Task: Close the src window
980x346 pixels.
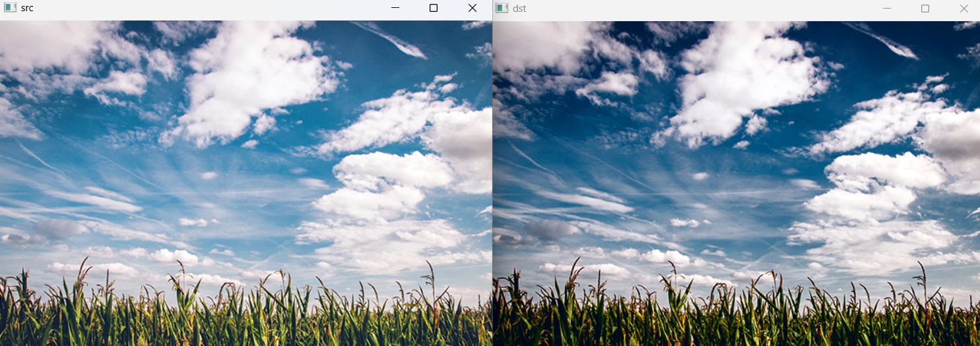Action: click(x=472, y=8)
